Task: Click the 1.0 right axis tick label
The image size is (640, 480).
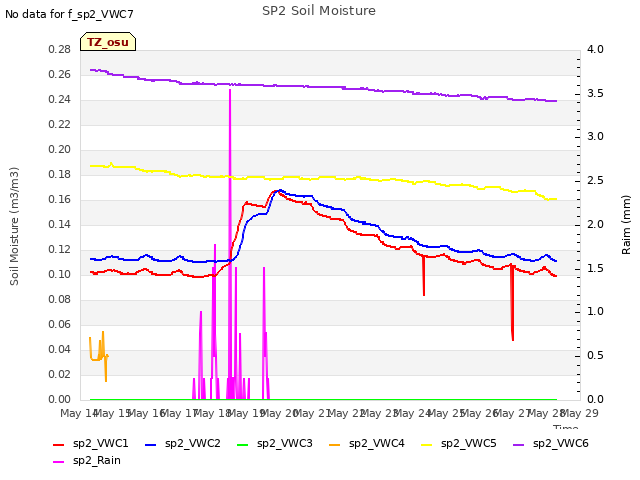Action: click(x=595, y=311)
